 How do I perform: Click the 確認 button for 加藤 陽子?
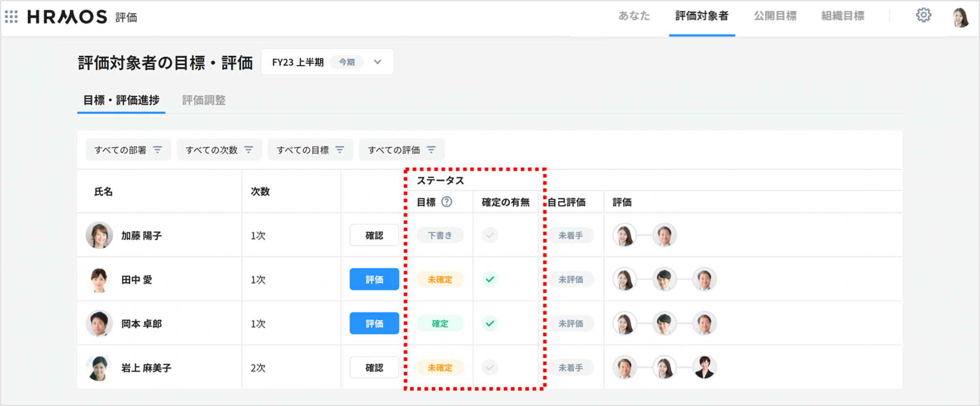tap(374, 235)
